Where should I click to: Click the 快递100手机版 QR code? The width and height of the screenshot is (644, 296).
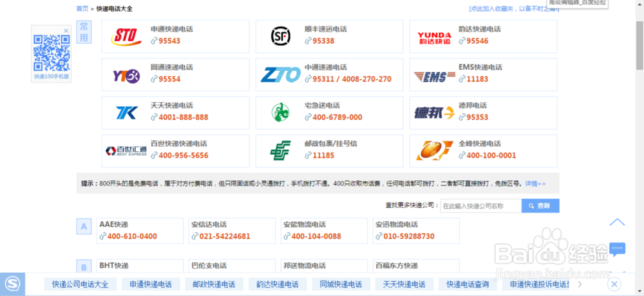point(52,53)
